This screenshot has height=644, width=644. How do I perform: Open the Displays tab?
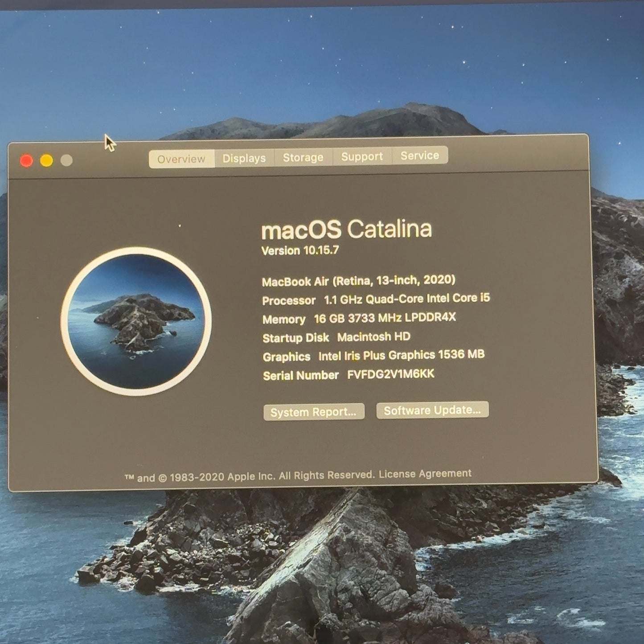(244, 158)
